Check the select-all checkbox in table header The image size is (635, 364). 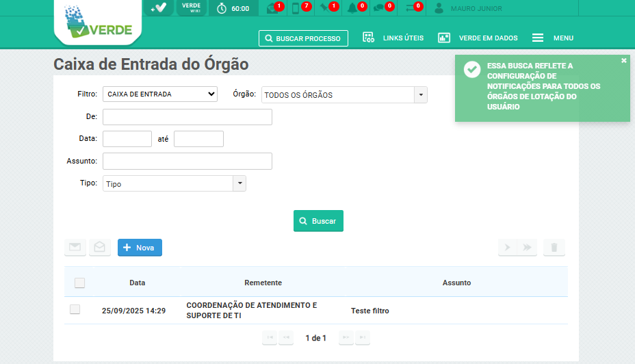click(80, 283)
